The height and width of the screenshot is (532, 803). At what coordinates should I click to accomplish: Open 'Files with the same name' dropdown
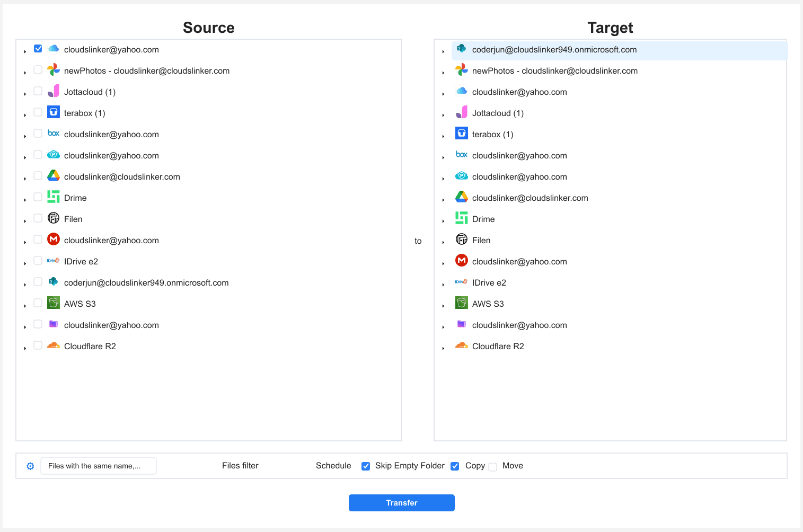tap(99, 466)
